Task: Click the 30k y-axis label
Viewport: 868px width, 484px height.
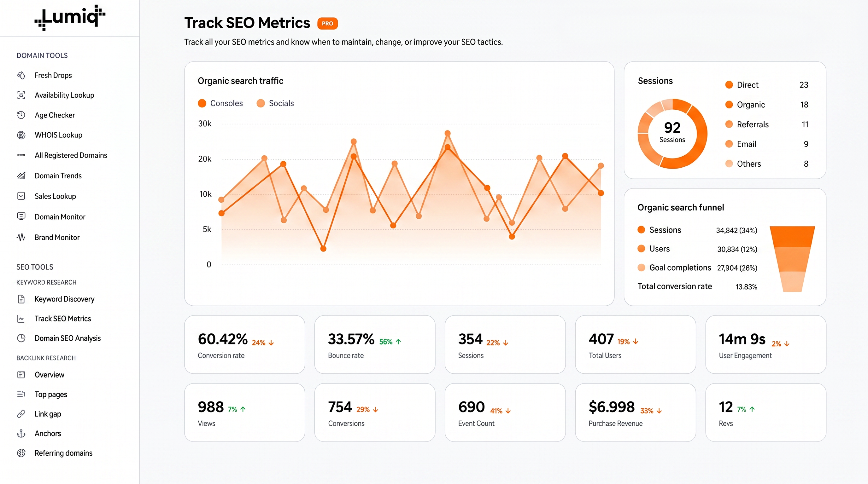Action: (205, 124)
